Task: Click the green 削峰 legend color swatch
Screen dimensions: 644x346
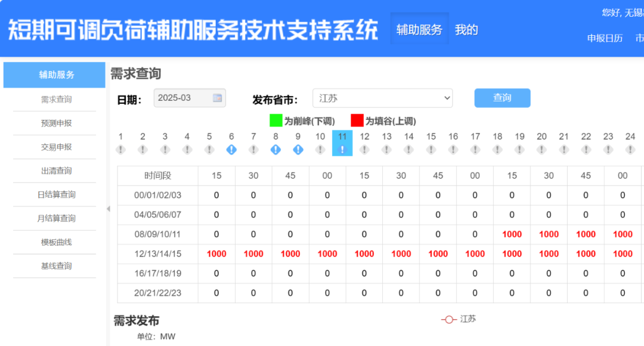Action: click(x=275, y=121)
